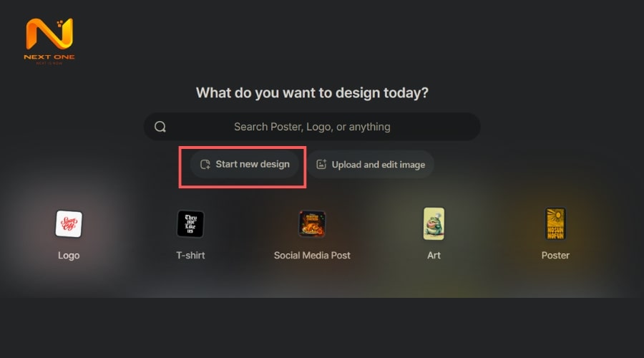Select the Logo text label
This screenshot has width=644, height=358.
click(69, 255)
